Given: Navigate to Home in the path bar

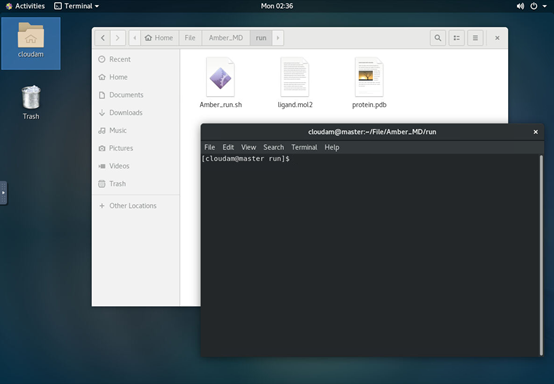Looking at the screenshot, I should tap(159, 38).
